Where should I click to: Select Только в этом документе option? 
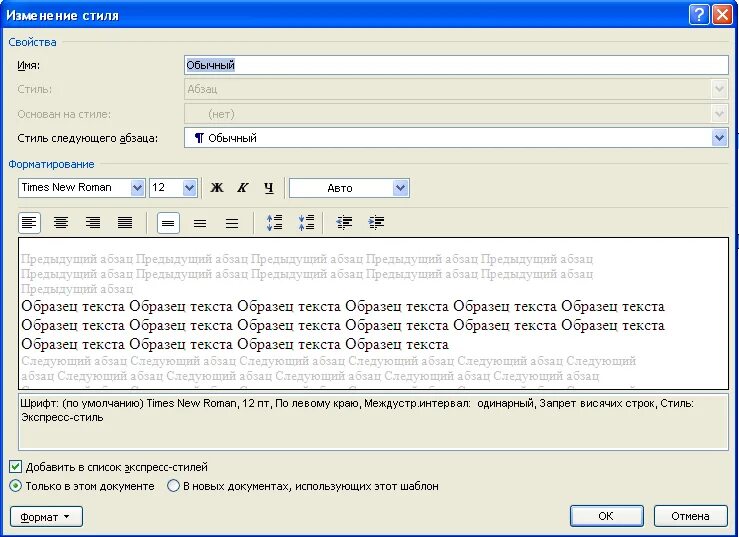[15, 486]
